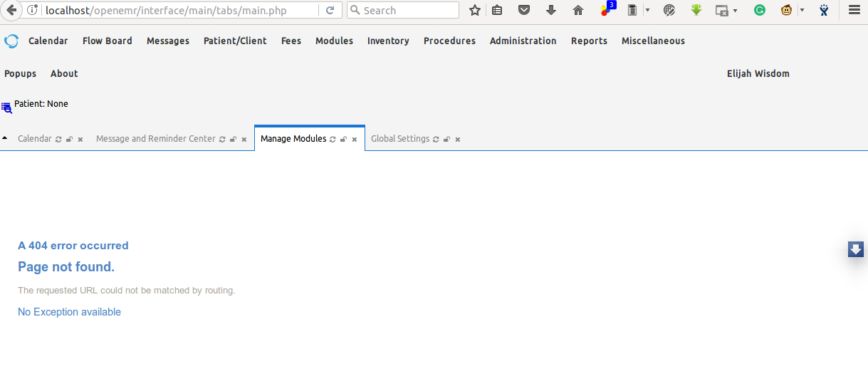Open the Patient/Client menu
This screenshot has width=868, height=391.
(x=235, y=41)
